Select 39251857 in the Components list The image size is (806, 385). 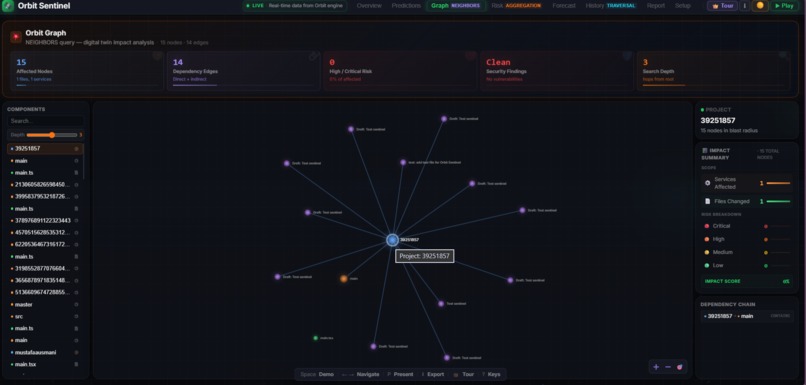(x=45, y=149)
